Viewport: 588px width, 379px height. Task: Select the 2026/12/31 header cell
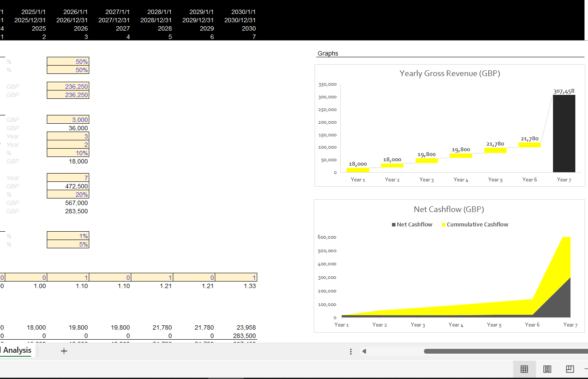tap(68, 20)
